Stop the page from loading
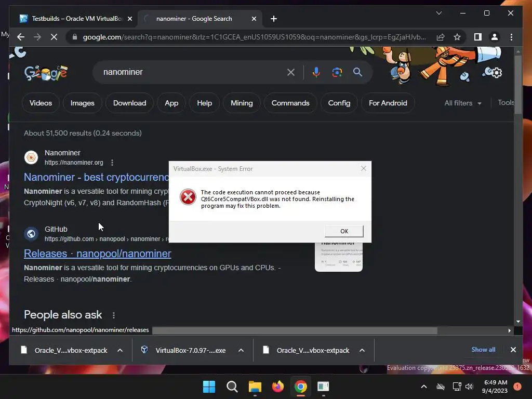Screen dimensions: 532x399 pos(54,37)
